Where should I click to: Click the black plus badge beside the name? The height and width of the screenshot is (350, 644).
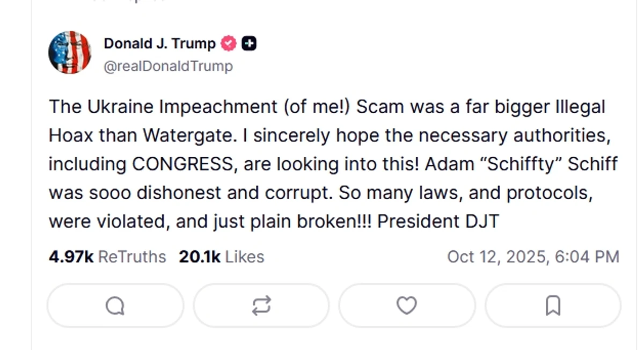pyautogui.click(x=248, y=44)
